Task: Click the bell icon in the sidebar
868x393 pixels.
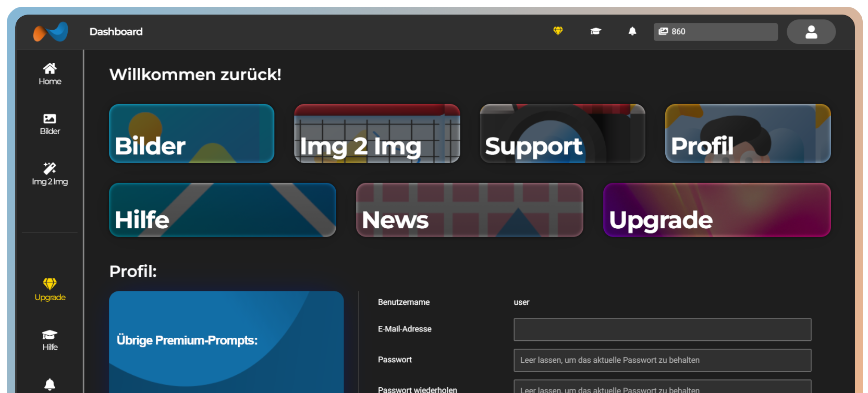Action: 50,384
